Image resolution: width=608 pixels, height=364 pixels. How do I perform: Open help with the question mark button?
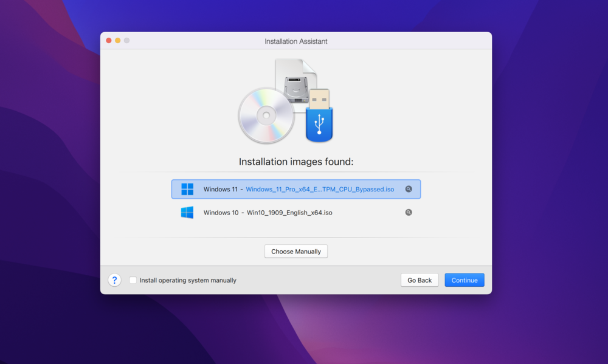[114, 280]
